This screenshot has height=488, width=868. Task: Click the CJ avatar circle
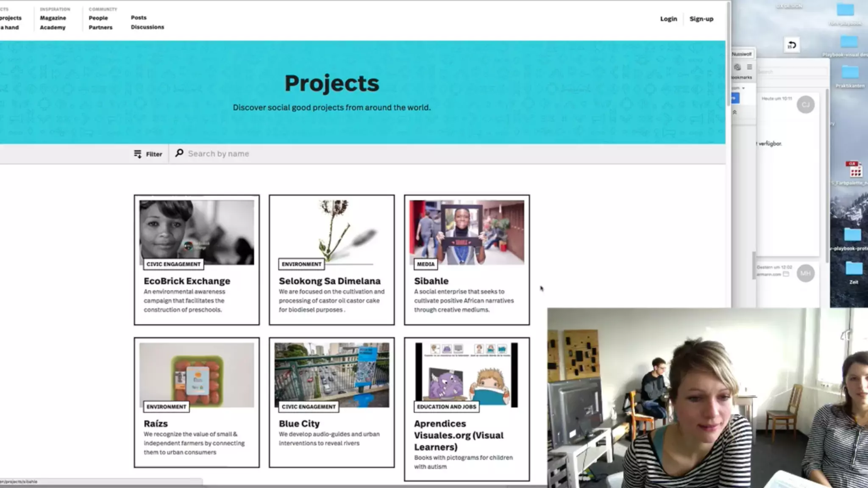tap(805, 105)
